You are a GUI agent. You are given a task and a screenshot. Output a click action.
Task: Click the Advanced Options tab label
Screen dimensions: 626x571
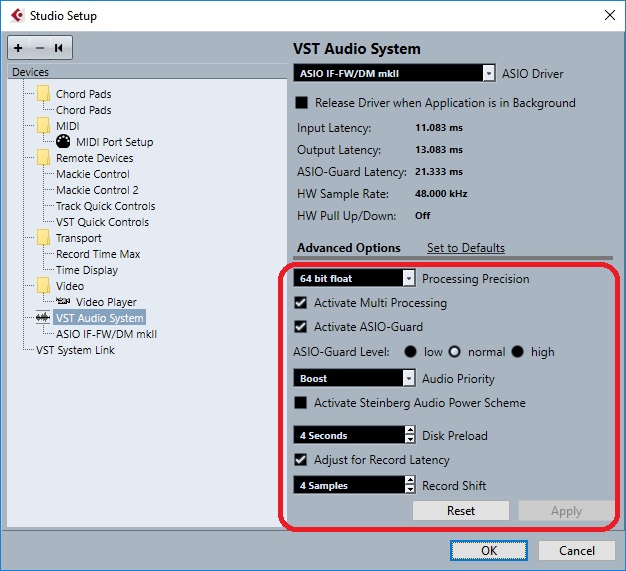click(349, 248)
